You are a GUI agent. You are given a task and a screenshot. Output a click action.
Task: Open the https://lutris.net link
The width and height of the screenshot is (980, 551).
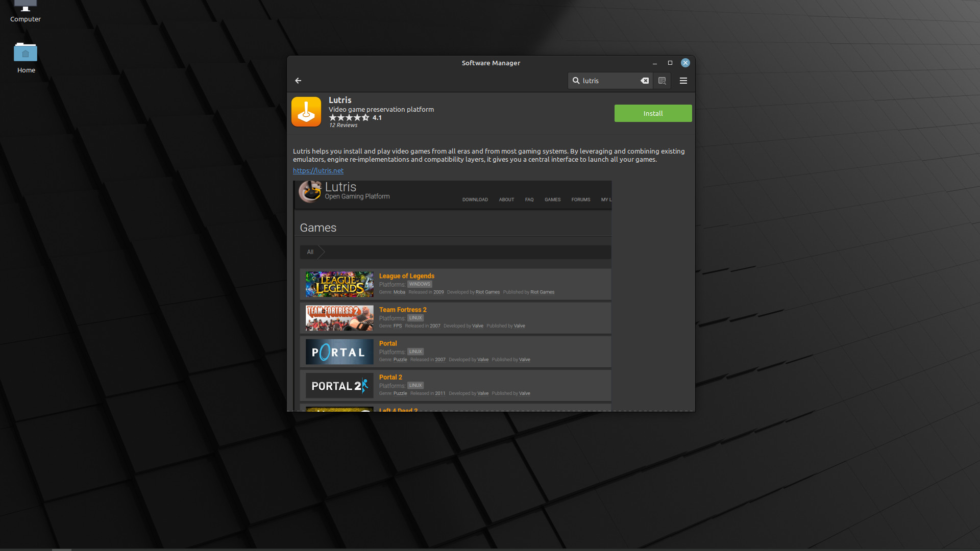[318, 171]
